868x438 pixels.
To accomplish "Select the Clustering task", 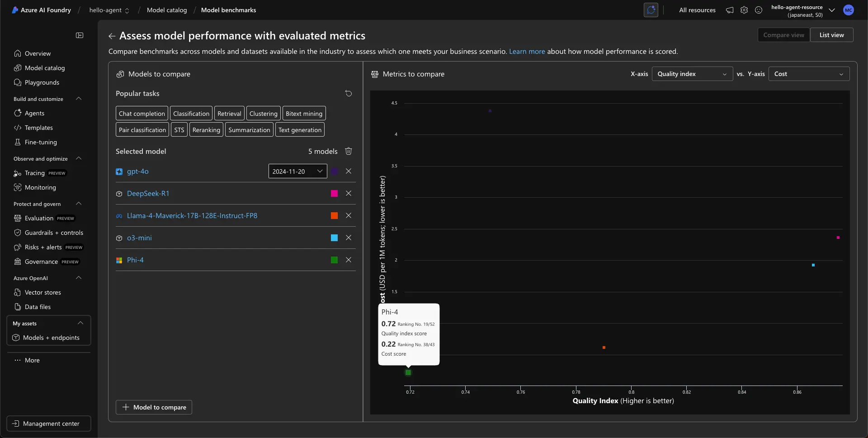I will [264, 114].
